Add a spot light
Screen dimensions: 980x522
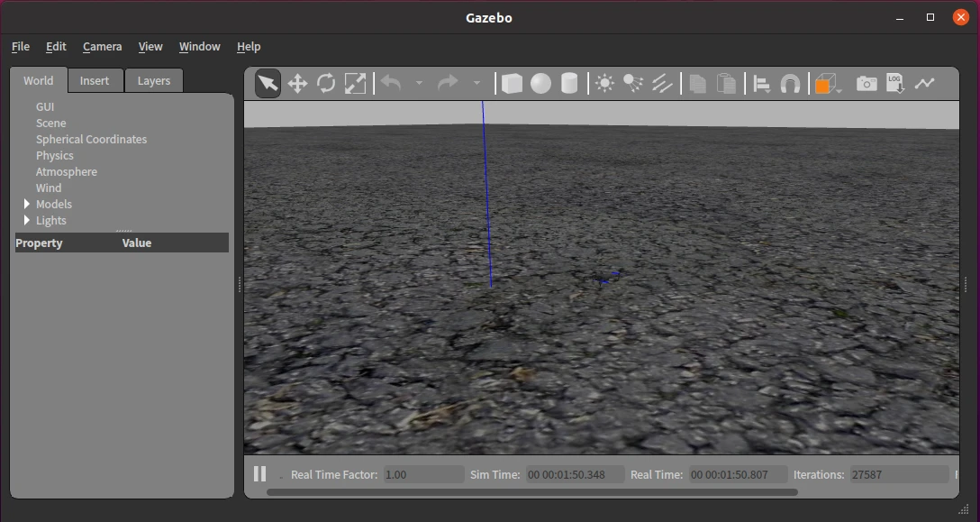pos(633,83)
